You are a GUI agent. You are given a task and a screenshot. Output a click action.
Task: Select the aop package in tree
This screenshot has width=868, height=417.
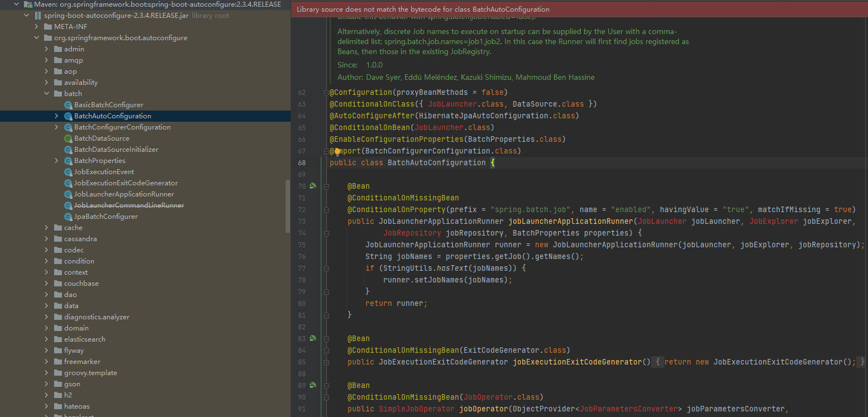point(70,71)
